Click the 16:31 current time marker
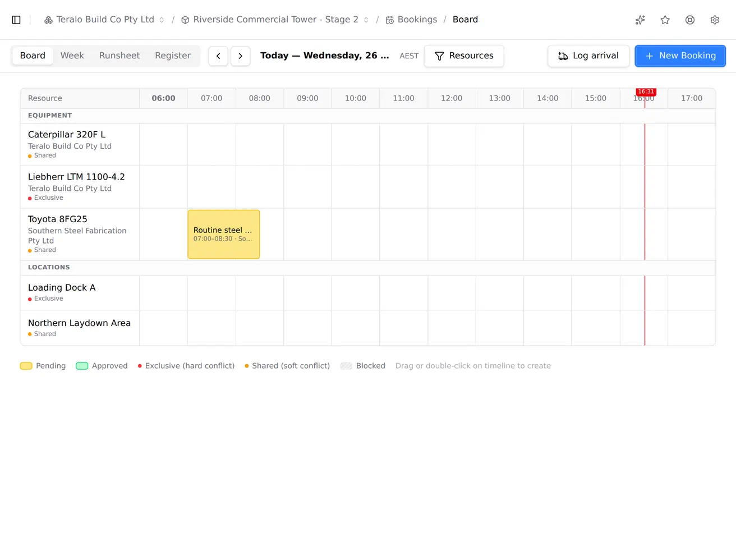The width and height of the screenshot is (736, 560). pos(646,92)
